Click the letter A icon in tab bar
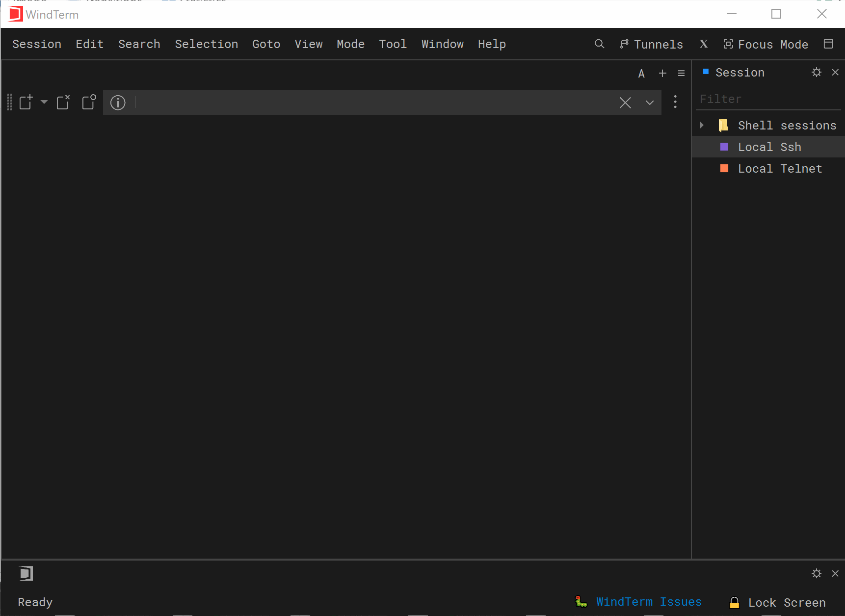This screenshot has height=616, width=845. (641, 74)
